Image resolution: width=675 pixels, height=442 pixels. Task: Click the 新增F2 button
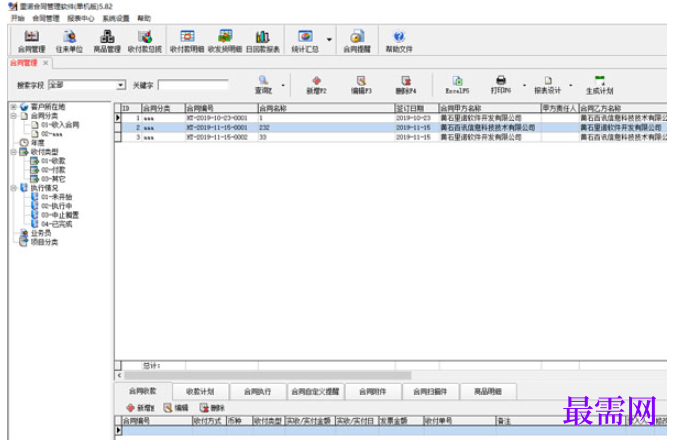point(316,85)
